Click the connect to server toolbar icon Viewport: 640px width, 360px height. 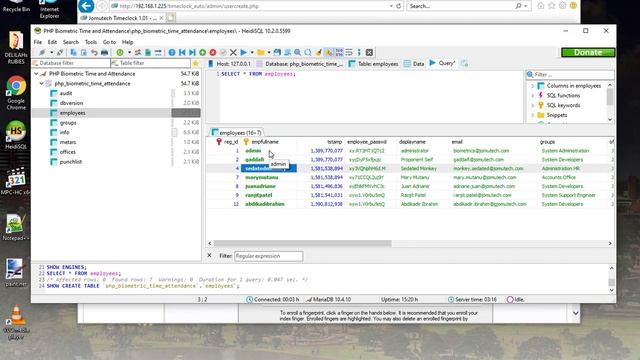point(42,52)
